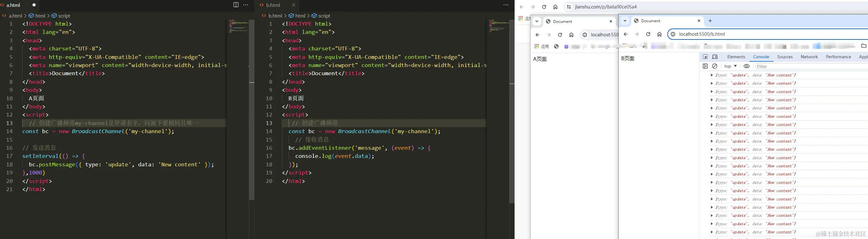Open the top context dropdown in console
Viewport: 868px width, 239px height.
pyautogui.click(x=731, y=66)
